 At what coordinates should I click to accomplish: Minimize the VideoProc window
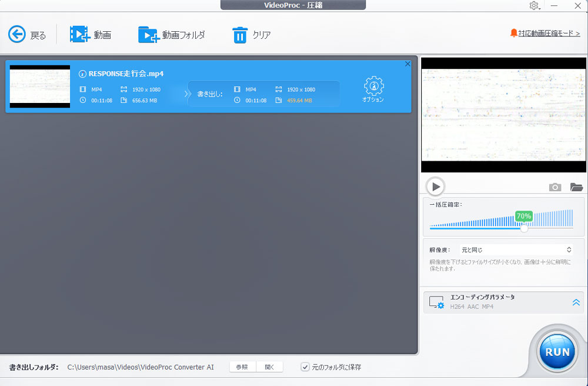tap(554, 6)
